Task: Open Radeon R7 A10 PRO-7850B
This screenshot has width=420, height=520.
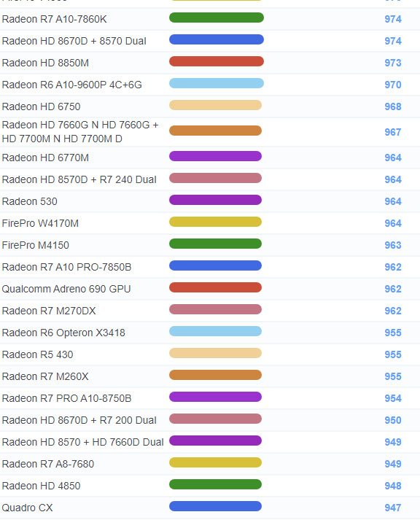Action: 66,268
